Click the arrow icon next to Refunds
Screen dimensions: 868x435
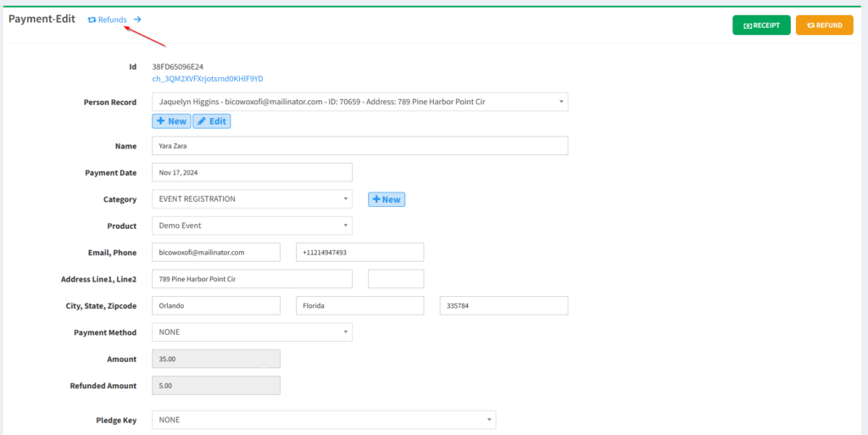tap(137, 20)
